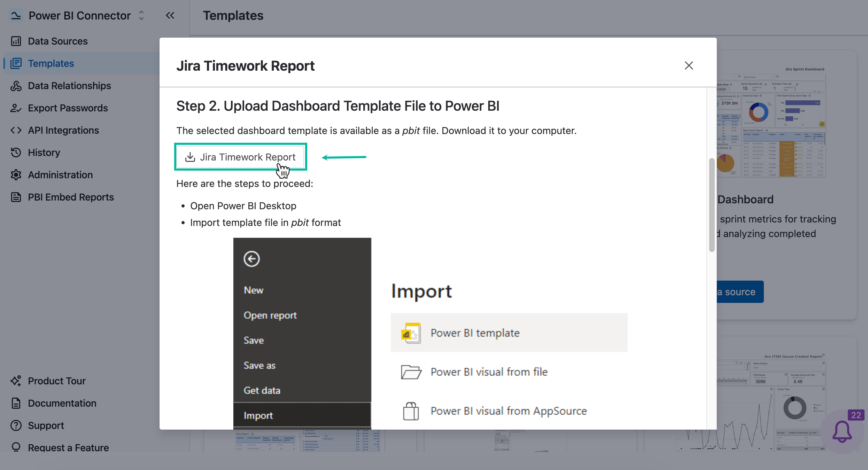Click the 'Import template file in pbit format' bullet text
This screenshot has width=868, height=470.
point(265,222)
